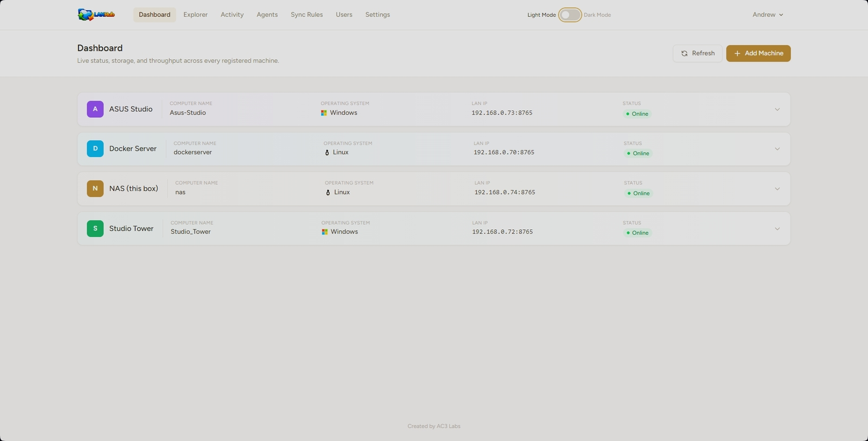Click the Online status badge for ASUS Studio
The image size is (868, 441).
(x=637, y=114)
